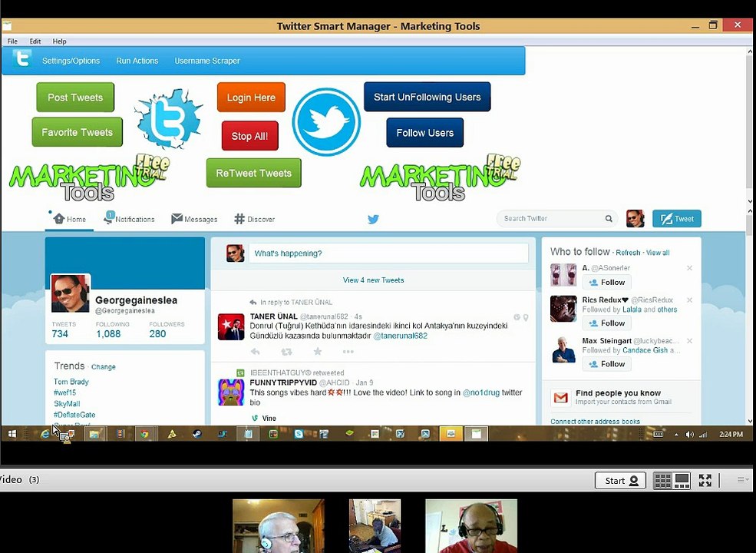
Task: Click the Change trends link
Action: pyautogui.click(x=104, y=366)
